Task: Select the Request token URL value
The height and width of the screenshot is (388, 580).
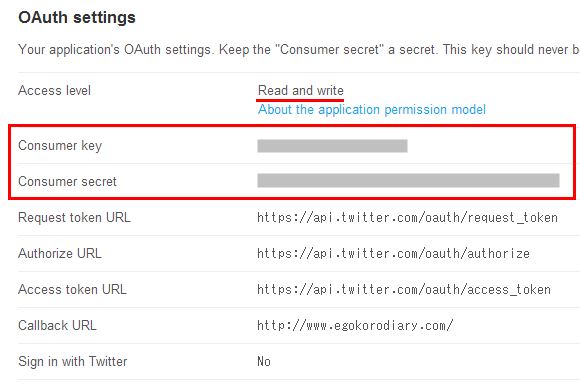Action: (x=407, y=217)
